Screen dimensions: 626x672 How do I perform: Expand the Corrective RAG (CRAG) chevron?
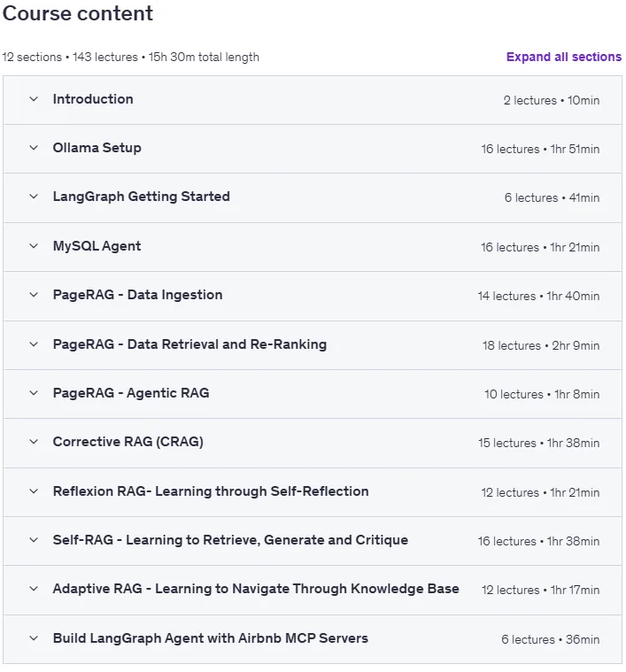pyautogui.click(x=34, y=442)
